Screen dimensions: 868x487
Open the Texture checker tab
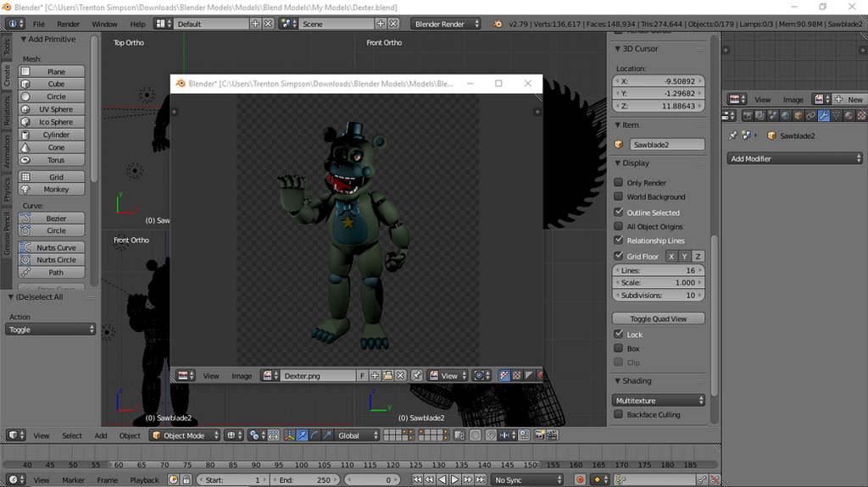(x=862, y=116)
